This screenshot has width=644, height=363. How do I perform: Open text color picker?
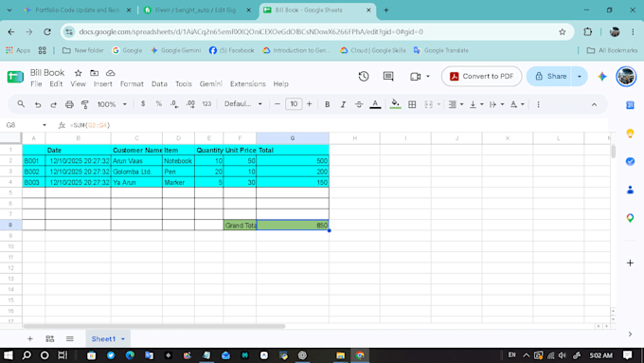click(375, 104)
